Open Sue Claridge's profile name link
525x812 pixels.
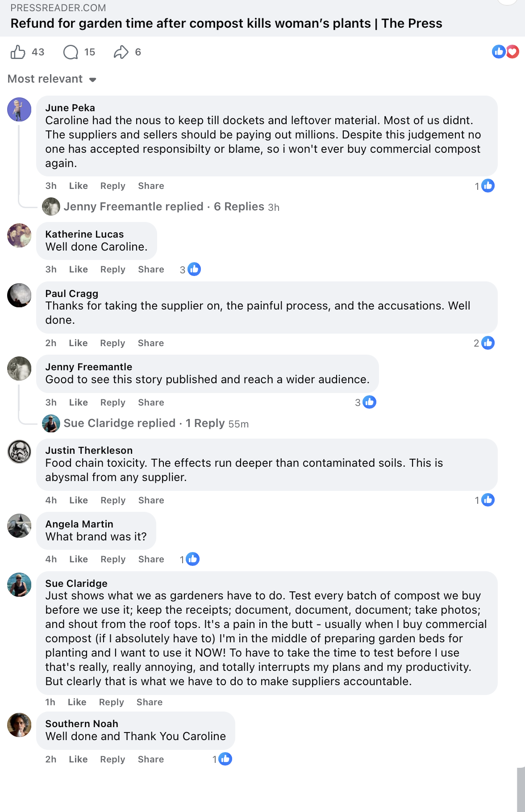click(x=76, y=583)
